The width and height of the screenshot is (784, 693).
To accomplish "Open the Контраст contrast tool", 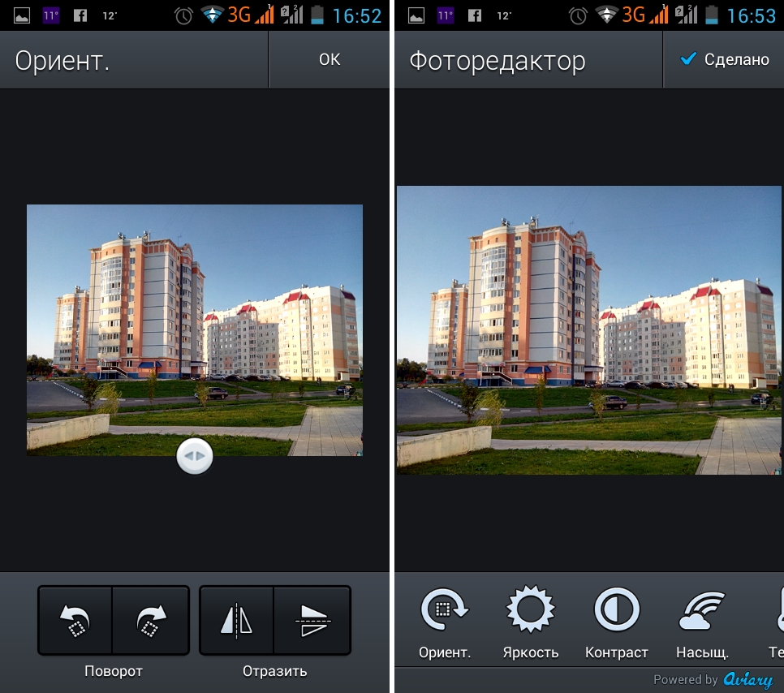I will (x=617, y=623).
